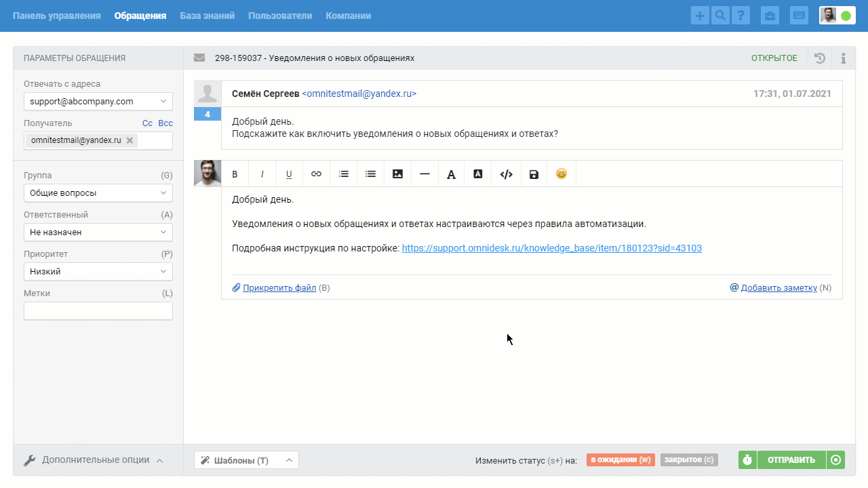Expand Дополнительные опции
This screenshot has height=488, width=868.
pyautogui.click(x=94, y=460)
